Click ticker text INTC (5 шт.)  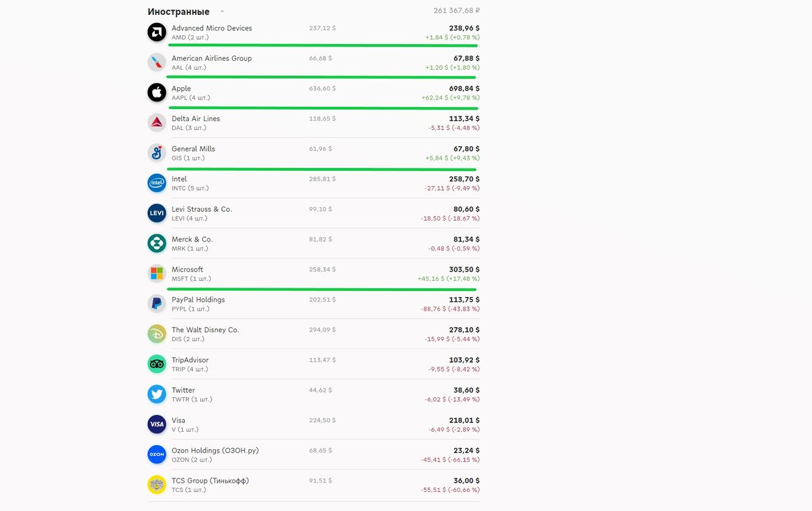190,188
